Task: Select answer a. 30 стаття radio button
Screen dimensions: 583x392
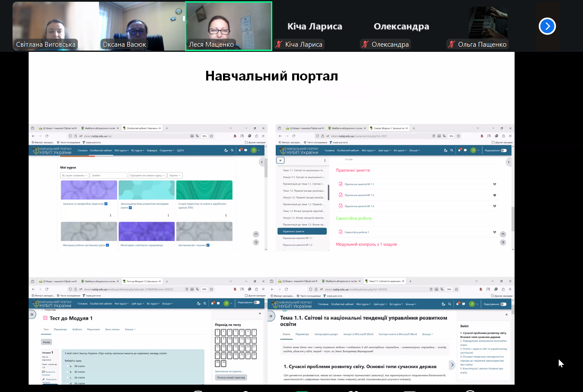Action: coord(67,366)
